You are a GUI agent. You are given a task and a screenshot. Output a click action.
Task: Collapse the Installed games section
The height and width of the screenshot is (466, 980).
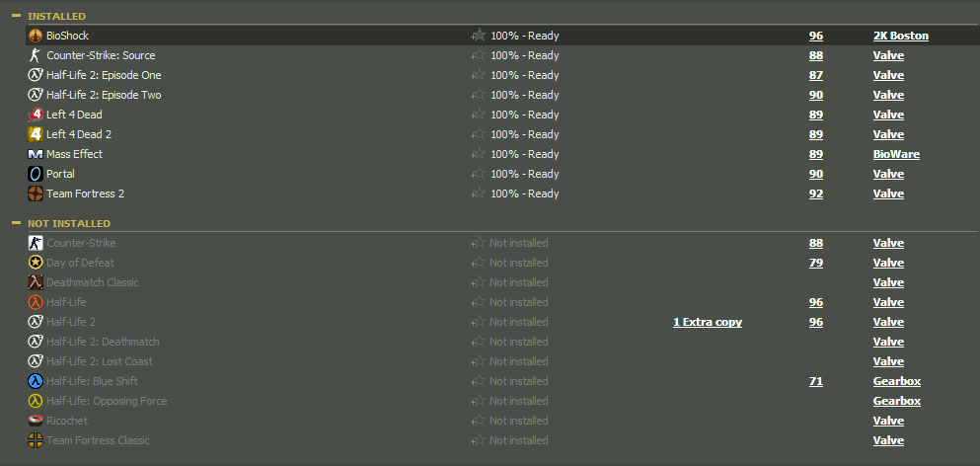coord(16,16)
